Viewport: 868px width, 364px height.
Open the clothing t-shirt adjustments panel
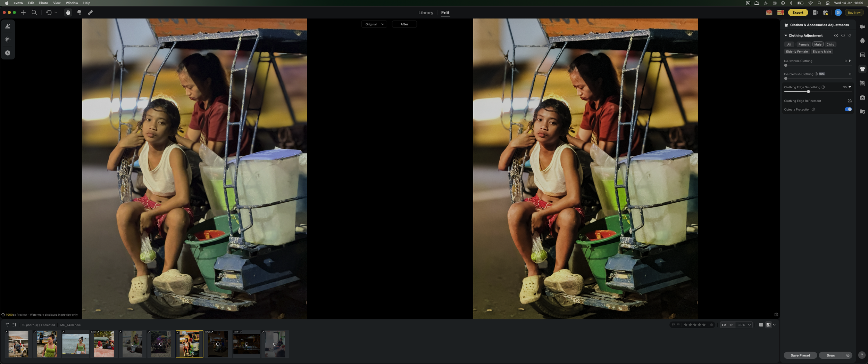pyautogui.click(x=862, y=69)
